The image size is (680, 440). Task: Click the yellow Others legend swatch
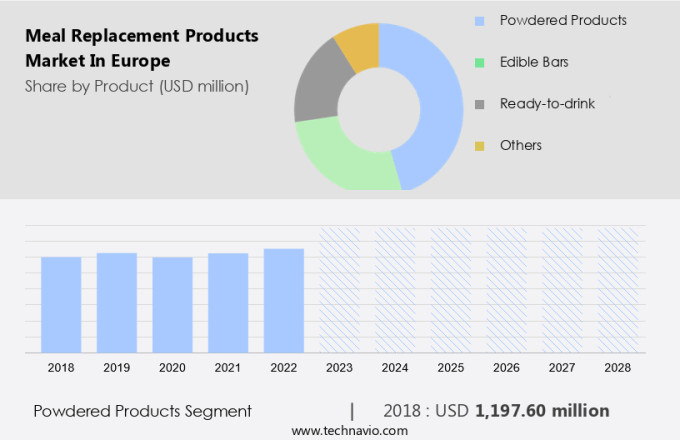tap(480, 146)
